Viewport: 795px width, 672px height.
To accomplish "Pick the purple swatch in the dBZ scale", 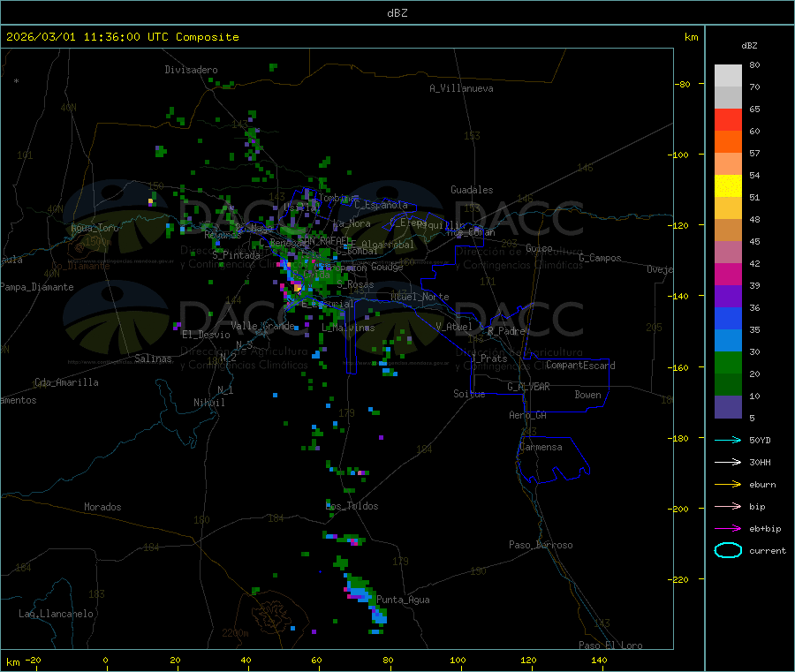I will click(x=728, y=296).
